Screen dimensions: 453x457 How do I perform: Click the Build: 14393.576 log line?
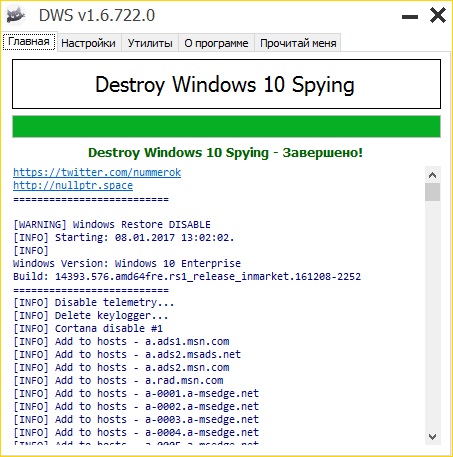pos(187,276)
